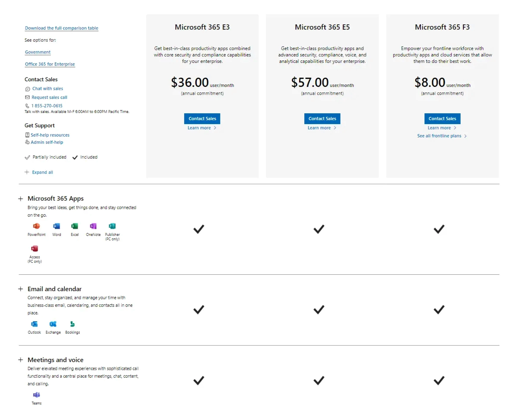Open Chat with sales link

click(47, 88)
